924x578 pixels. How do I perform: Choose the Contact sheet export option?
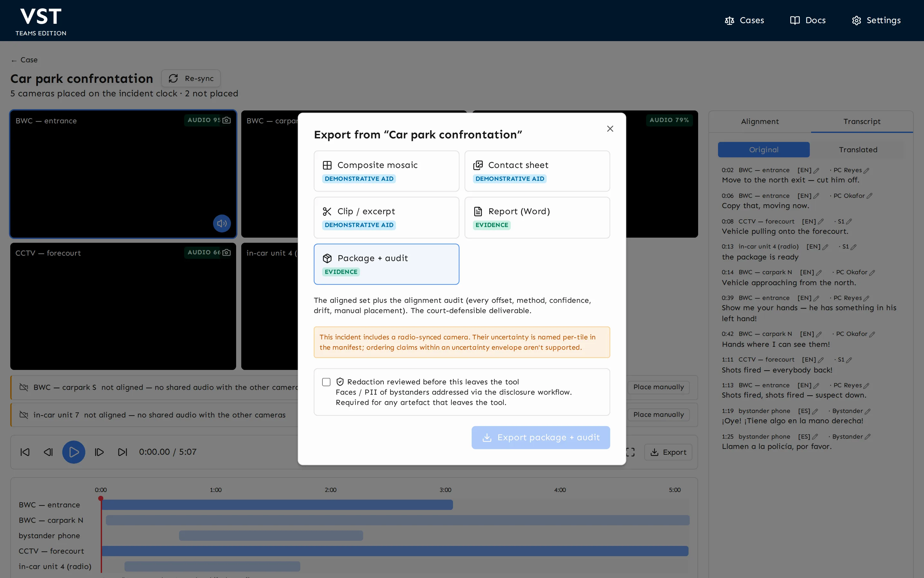[537, 171]
